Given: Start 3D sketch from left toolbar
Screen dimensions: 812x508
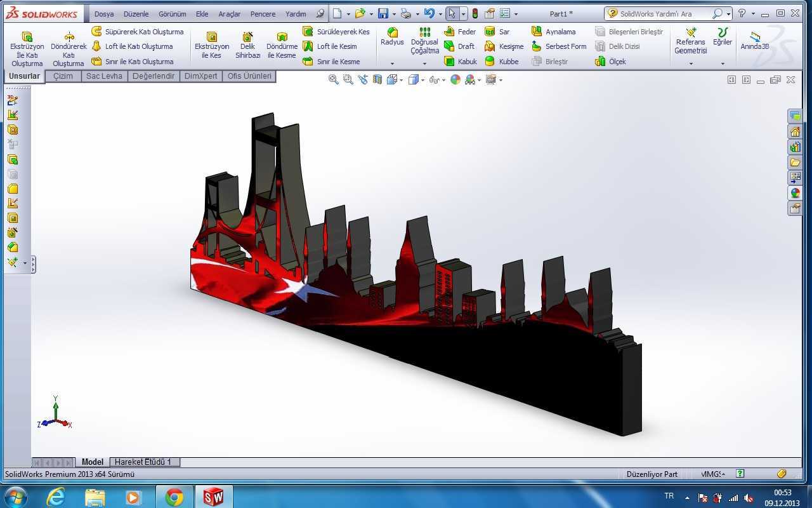Looking at the screenshot, I should pos(12,100).
